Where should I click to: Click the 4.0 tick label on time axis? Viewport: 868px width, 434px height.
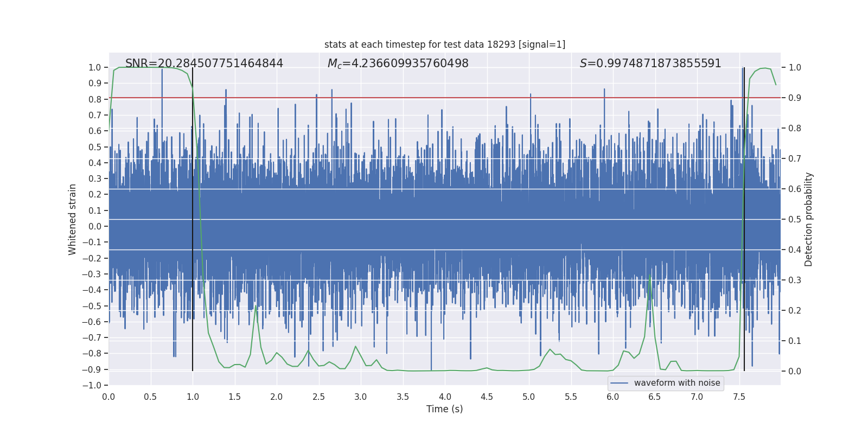(445, 397)
